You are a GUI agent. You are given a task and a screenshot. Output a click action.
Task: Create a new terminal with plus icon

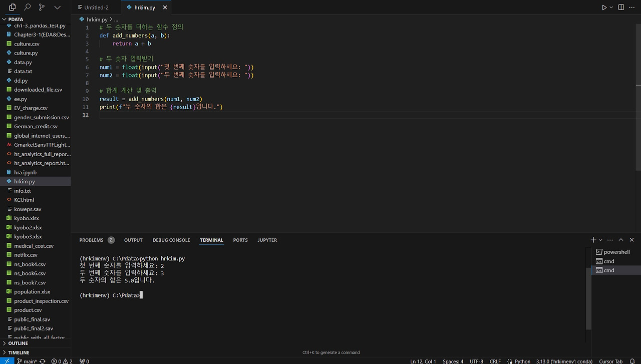[x=593, y=240]
